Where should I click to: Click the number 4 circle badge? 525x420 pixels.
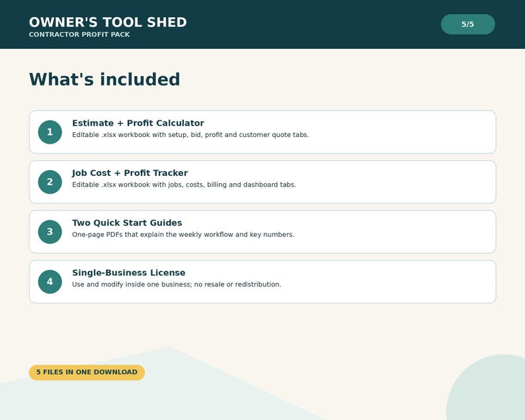[50, 282]
